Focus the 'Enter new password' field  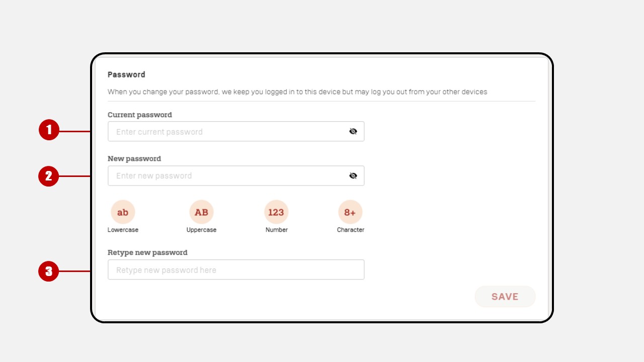tap(236, 176)
